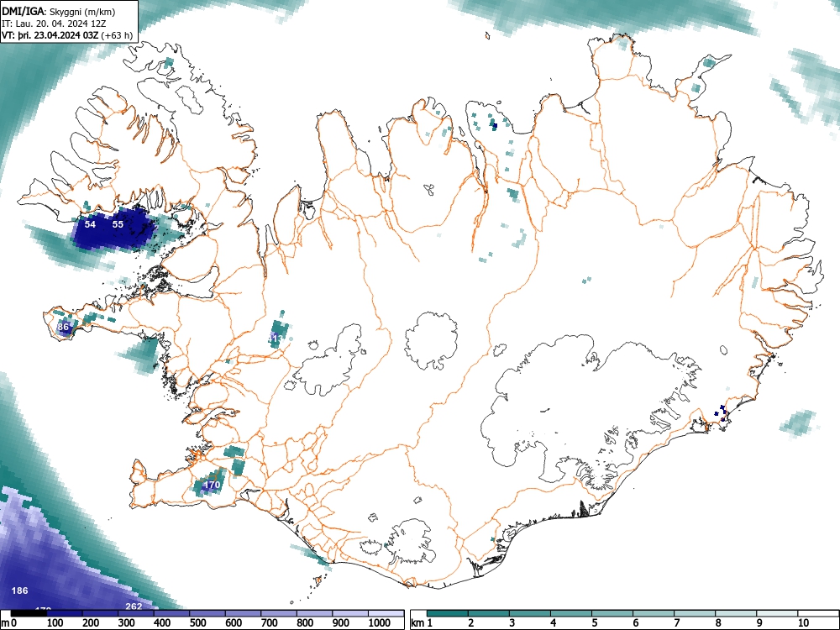
Task: Click the 100 tick label in meter legend
Action: 55,622
